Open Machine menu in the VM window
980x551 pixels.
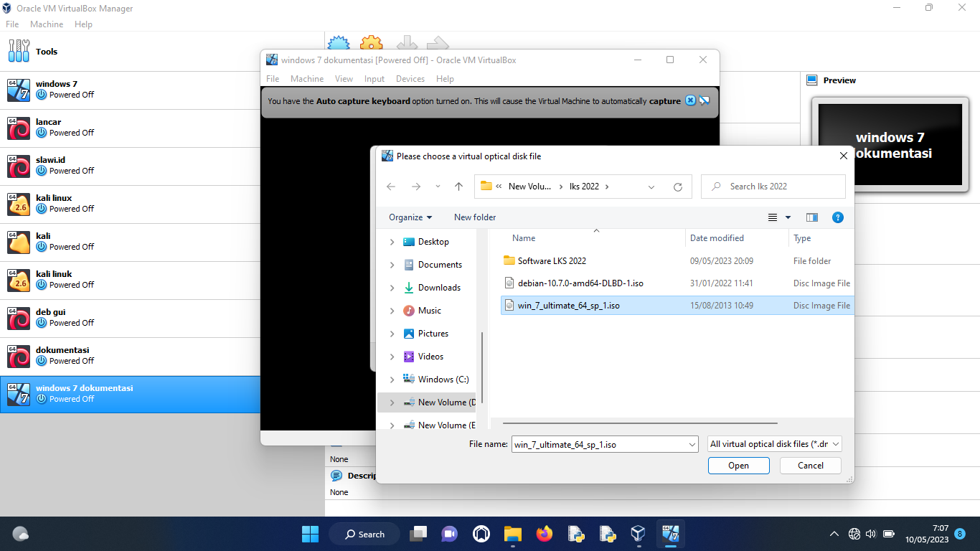point(307,79)
